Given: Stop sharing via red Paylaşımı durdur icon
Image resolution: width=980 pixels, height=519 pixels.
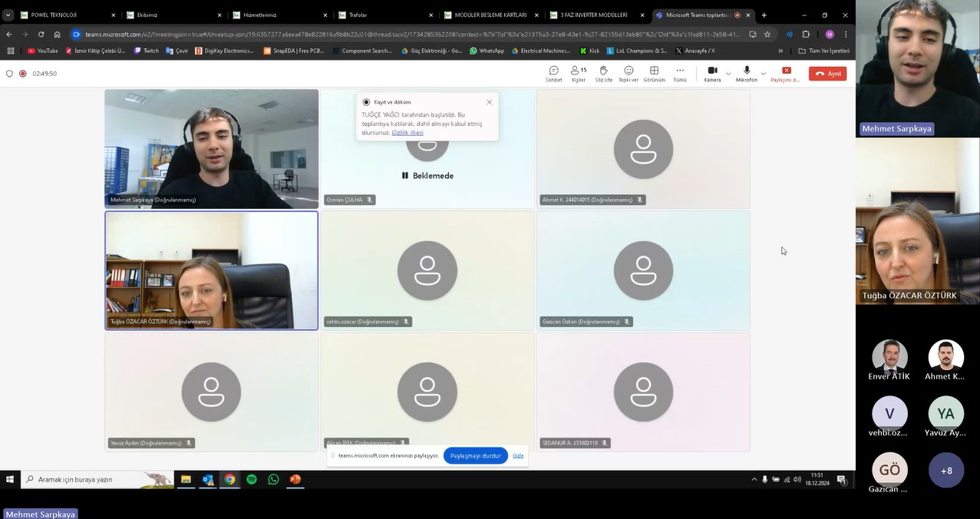Looking at the screenshot, I should (x=786, y=73).
